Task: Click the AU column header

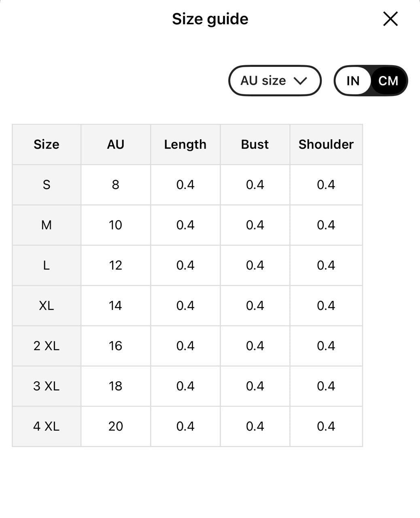Action: (116, 144)
